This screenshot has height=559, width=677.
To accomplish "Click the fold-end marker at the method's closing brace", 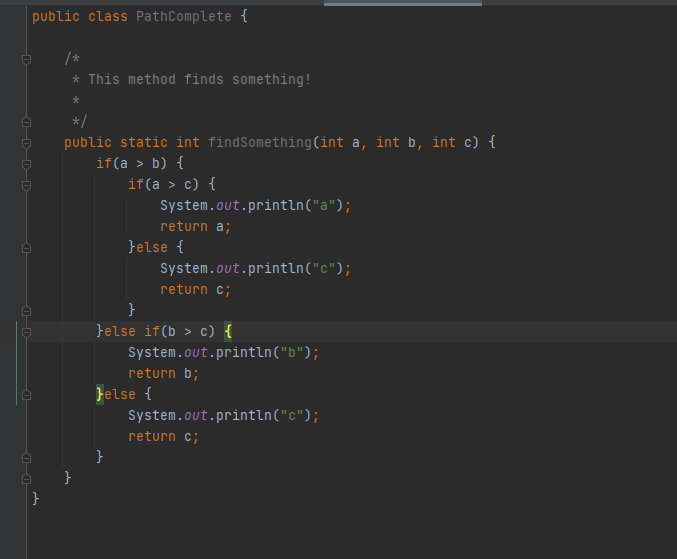I will coord(26,479).
